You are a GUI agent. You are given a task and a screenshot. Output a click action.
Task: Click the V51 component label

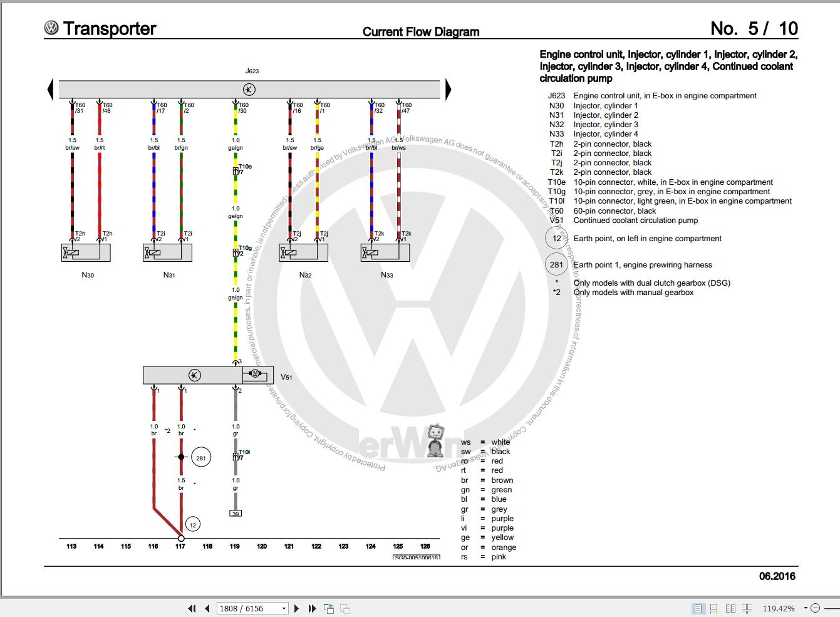286,377
